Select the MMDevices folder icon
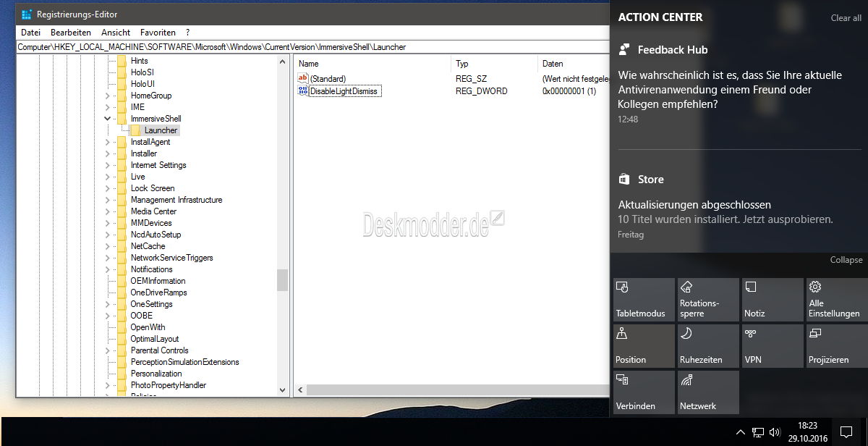 [122, 223]
